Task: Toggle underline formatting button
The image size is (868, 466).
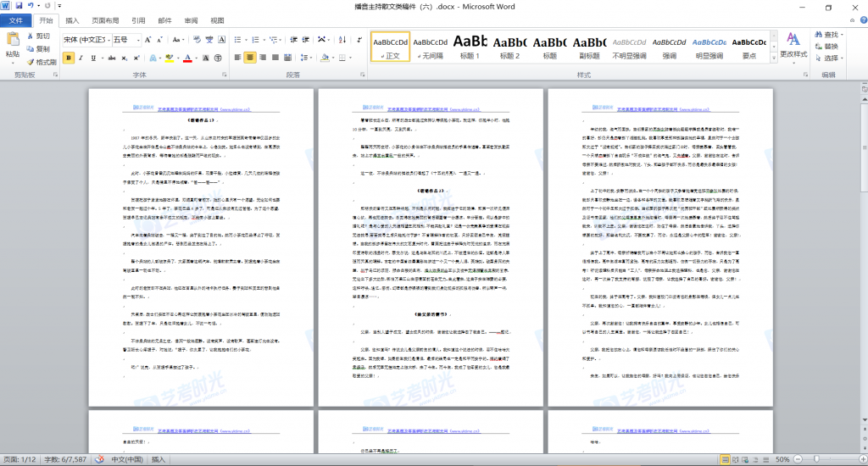Action: pos(95,58)
